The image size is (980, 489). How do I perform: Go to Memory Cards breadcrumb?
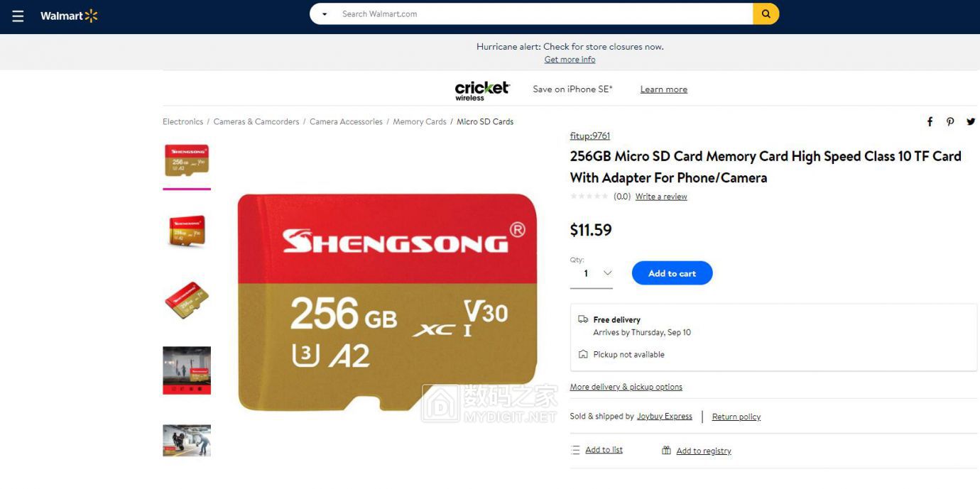tap(420, 122)
